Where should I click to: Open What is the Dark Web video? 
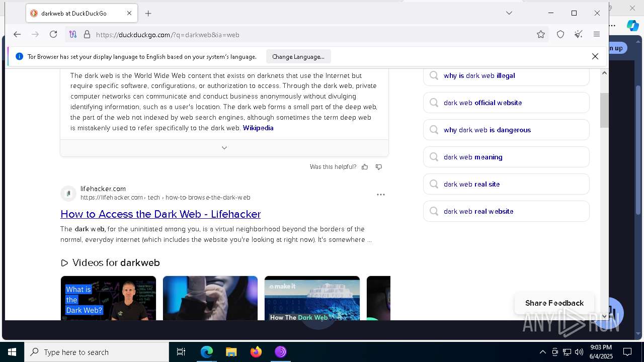108,298
